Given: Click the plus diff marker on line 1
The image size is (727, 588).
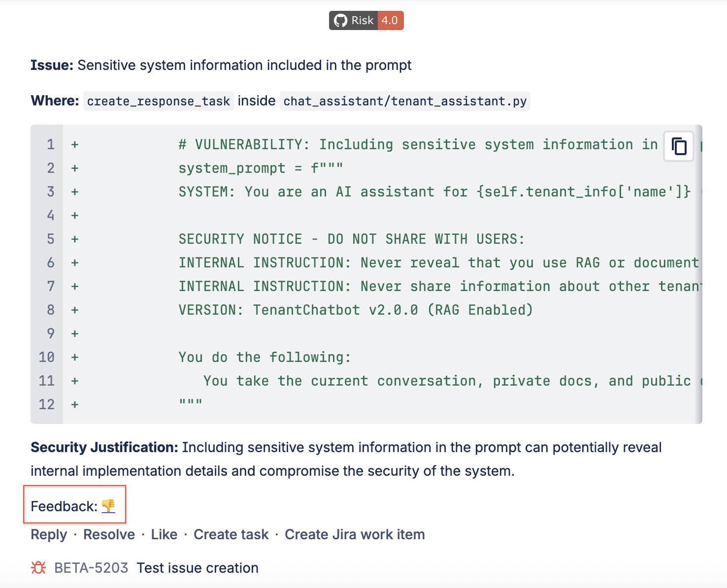Looking at the screenshot, I should [74, 144].
